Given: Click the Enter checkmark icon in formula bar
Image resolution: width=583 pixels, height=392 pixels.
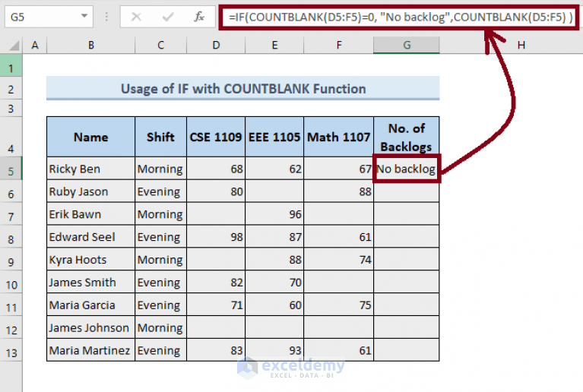Looking at the screenshot, I should 168,17.
